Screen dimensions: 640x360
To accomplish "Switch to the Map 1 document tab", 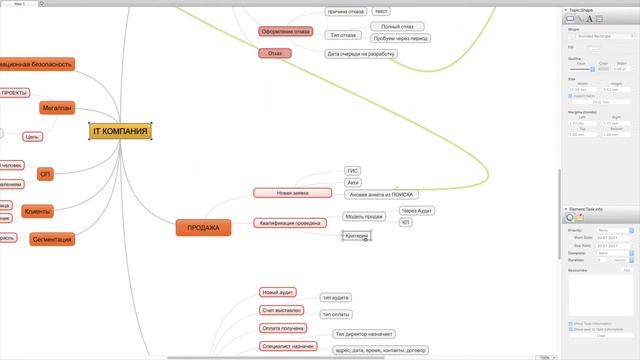I will 19,3.
